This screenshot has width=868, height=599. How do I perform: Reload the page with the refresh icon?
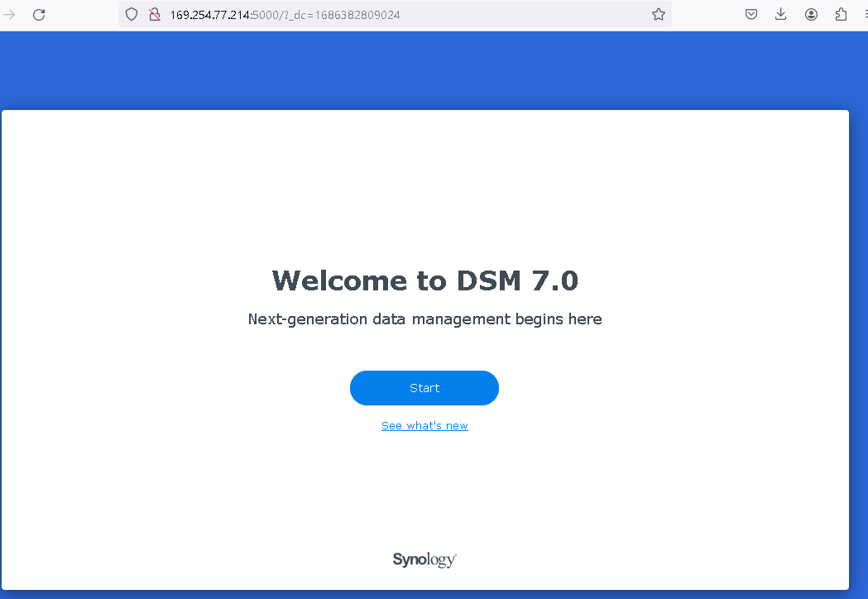coord(39,14)
